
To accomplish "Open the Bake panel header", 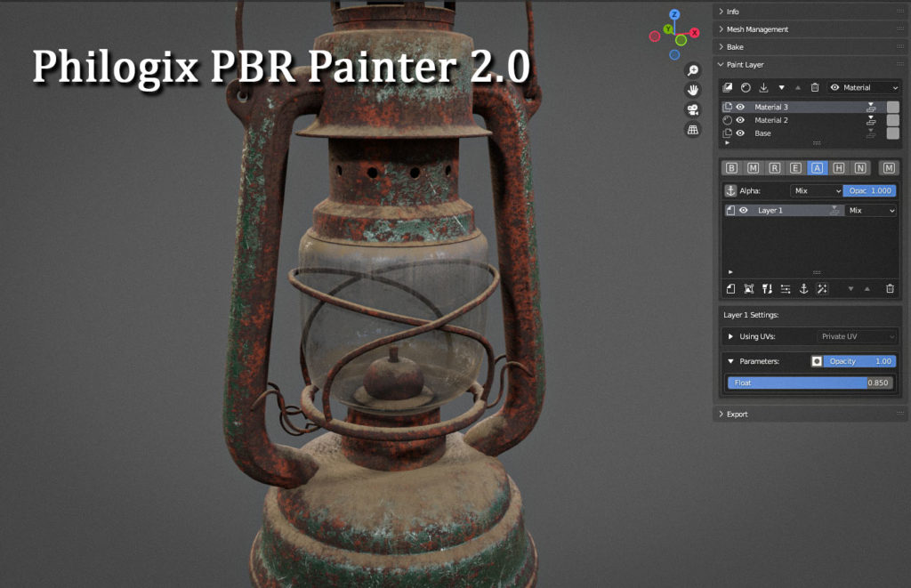I will click(735, 46).
